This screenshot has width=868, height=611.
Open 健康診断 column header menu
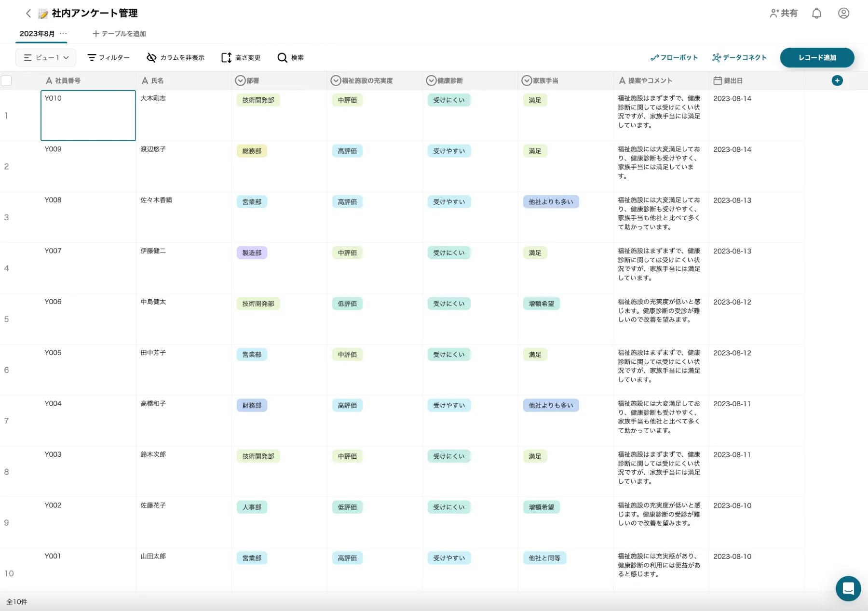click(x=432, y=81)
